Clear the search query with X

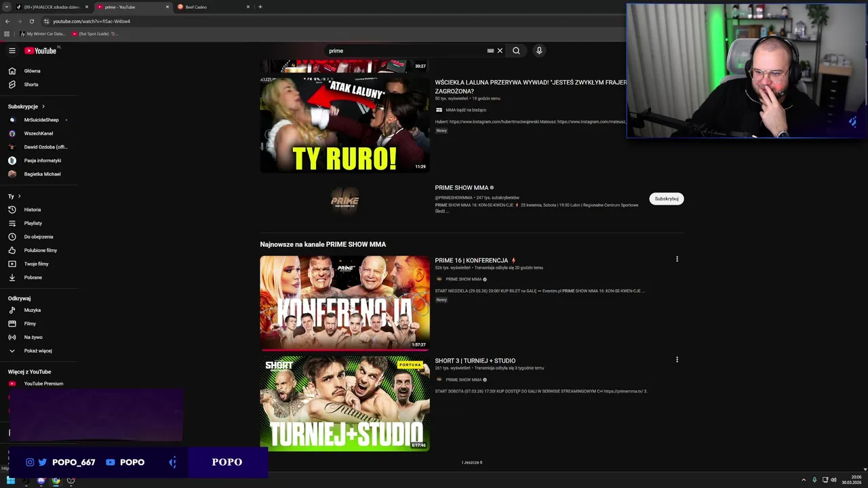tap(500, 51)
